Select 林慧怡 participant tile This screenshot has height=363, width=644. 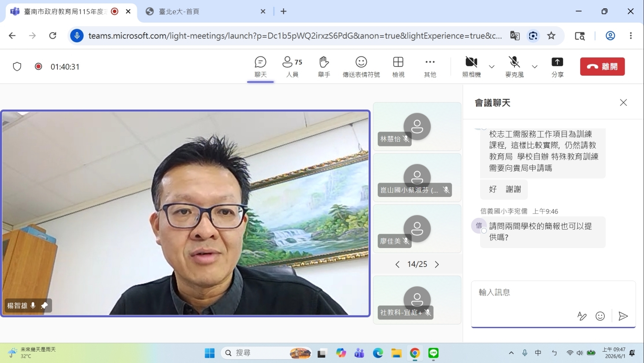pyautogui.click(x=417, y=126)
